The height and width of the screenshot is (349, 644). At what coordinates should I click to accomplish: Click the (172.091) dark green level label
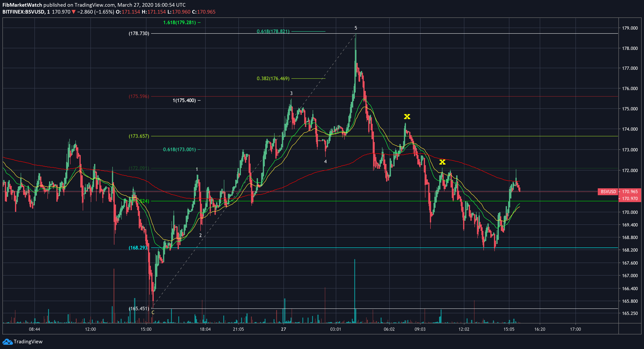(139, 168)
